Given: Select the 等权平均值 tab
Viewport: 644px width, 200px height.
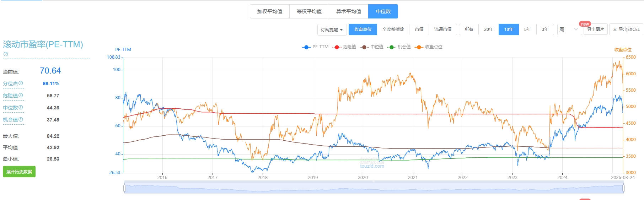Looking at the screenshot, I should (x=309, y=11).
